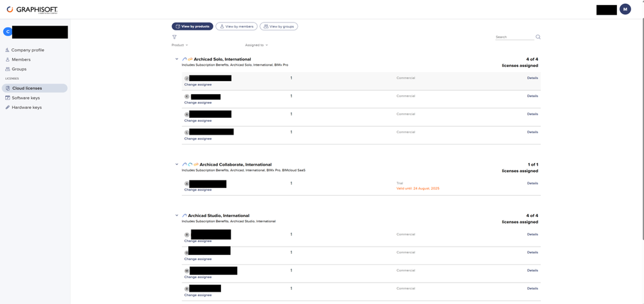
Task: Open Members in the sidebar
Action: pos(21,59)
